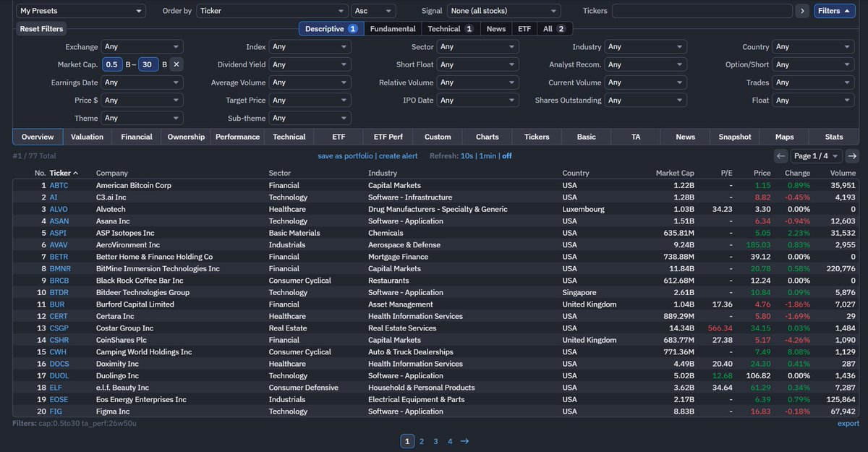Set refresh to 10s
Image resolution: width=868 pixels, height=452 pixels.
pyautogui.click(x=467, y=156)
